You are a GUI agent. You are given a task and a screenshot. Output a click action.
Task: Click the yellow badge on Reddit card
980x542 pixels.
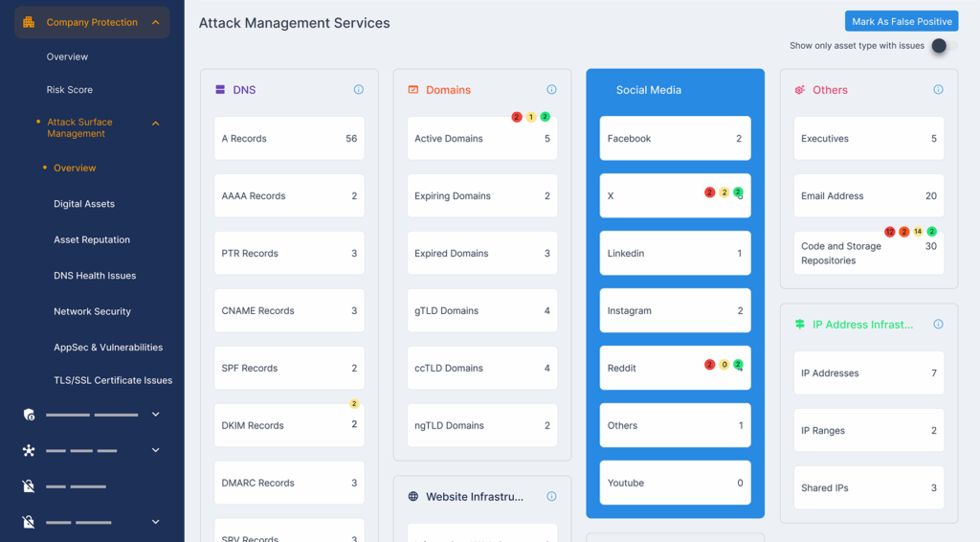click(x=724, y=365)
